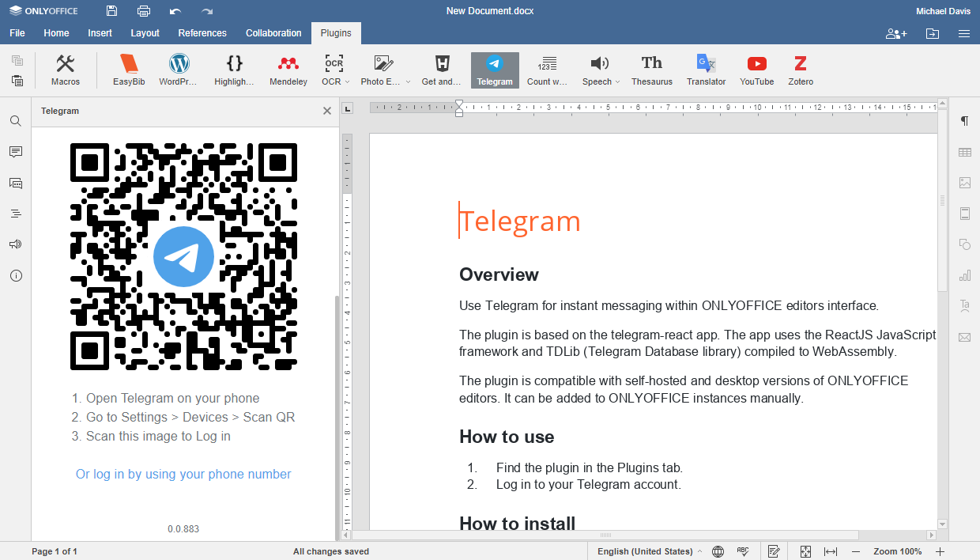Set document language via globe icon
This screenshot has width=980, height=560.
(x=718, y=551)
